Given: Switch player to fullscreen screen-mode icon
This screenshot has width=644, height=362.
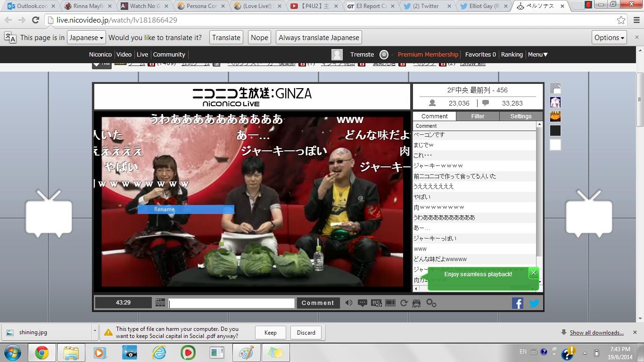Looking at the screenshot, I should click(390, 303).
